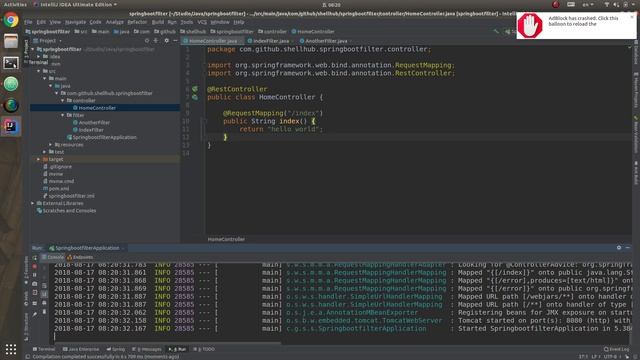This screenshot has width=640, height=360.
Task: Open Run panel settings gear
Action: (619, 248)
